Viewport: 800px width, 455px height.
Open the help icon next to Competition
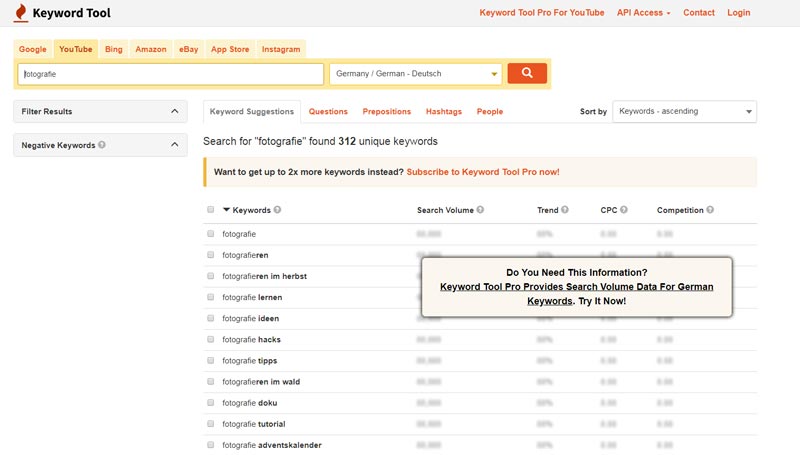710,210
